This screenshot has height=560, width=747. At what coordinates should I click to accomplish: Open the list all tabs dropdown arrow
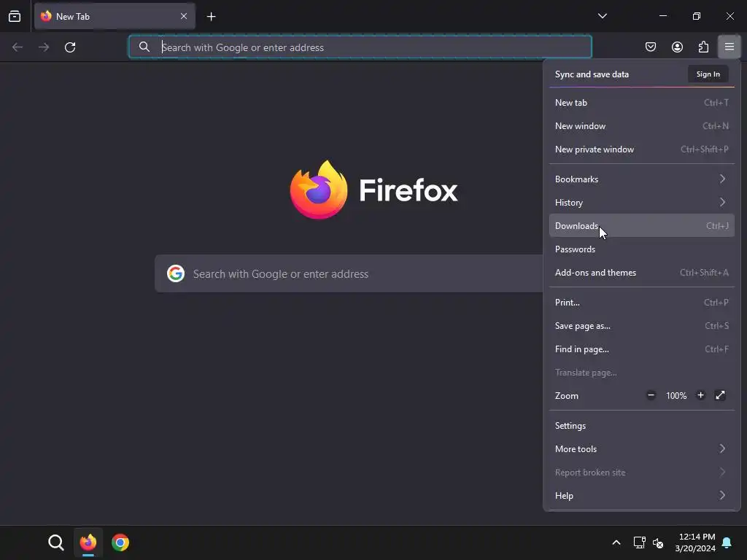602,16
